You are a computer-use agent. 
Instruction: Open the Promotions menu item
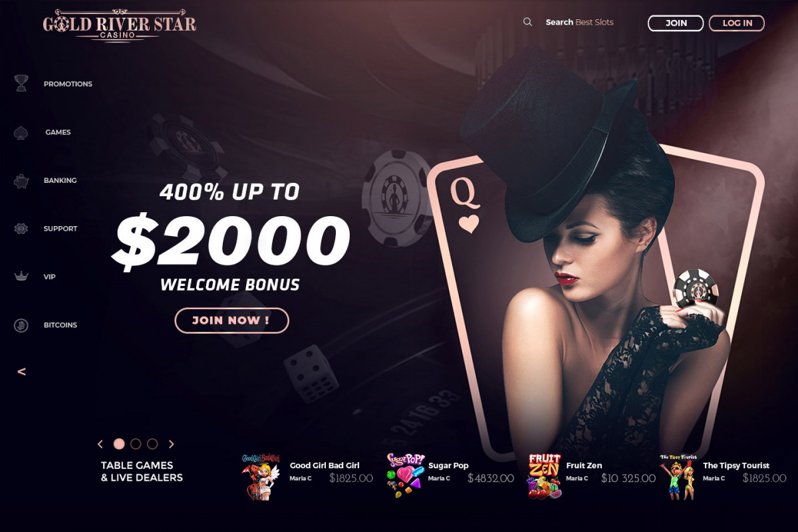coord(68,84)
